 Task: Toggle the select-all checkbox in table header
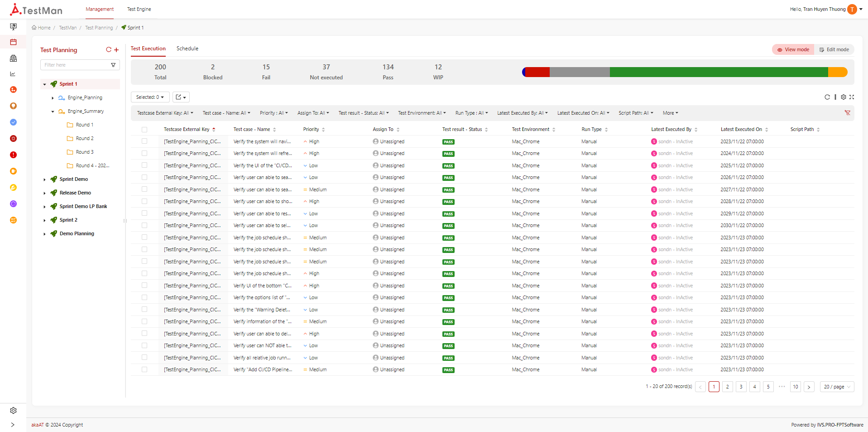point(144,130)
